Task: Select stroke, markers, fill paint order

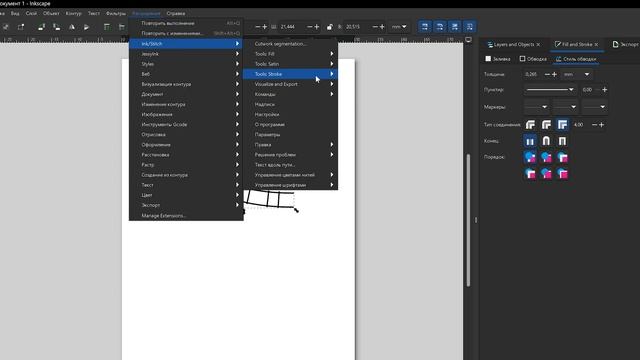Action: point(546,174)
